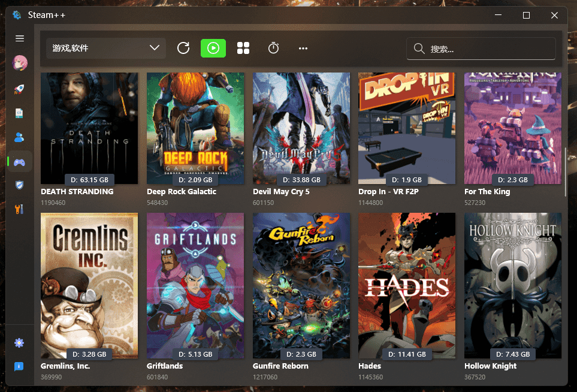This screenshot has height=392, width=577.
Task: Select the Hollow Knight cover art
Action: click(513, 286)
